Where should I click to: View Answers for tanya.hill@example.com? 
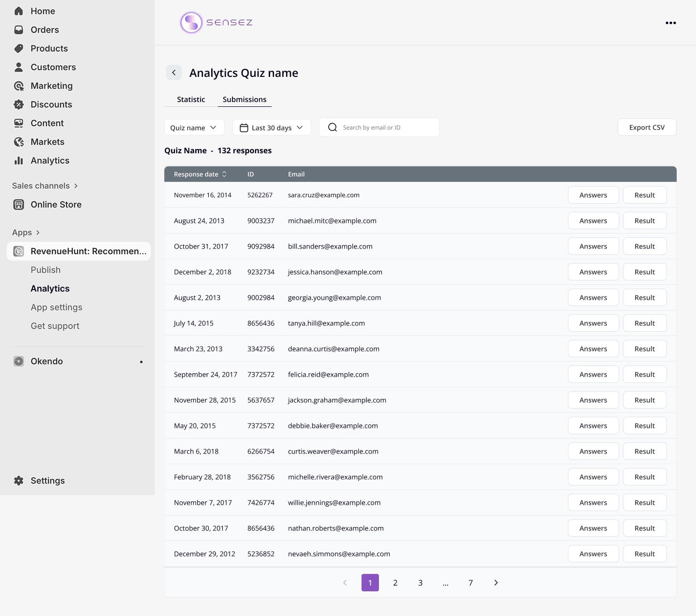593,323
